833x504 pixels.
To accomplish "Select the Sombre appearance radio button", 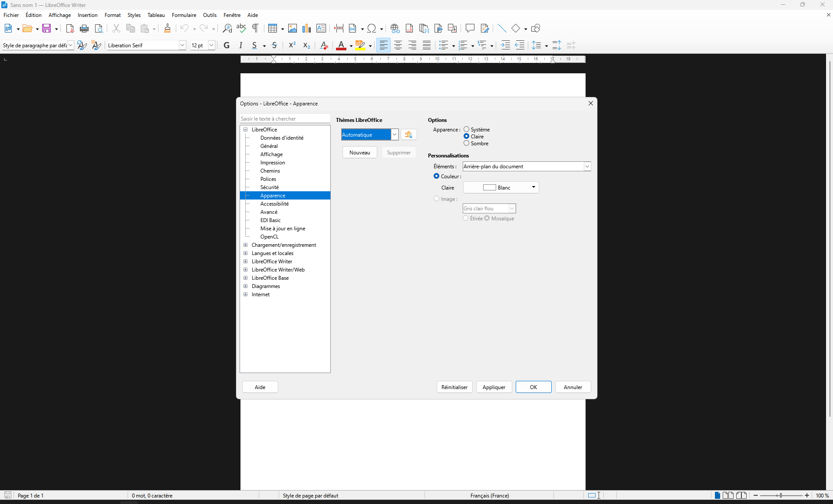I will click(x=467, y=143).
